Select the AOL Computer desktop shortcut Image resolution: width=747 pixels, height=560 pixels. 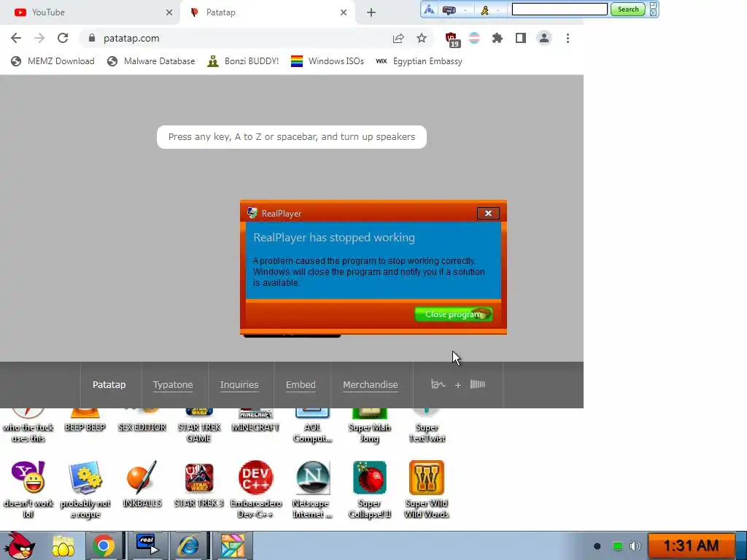click(x=312, y=426)
